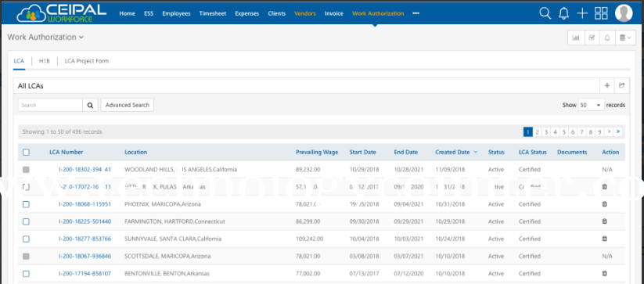Open the Clients menu
This screenshot has width=644, height=284.
point(276,13)
